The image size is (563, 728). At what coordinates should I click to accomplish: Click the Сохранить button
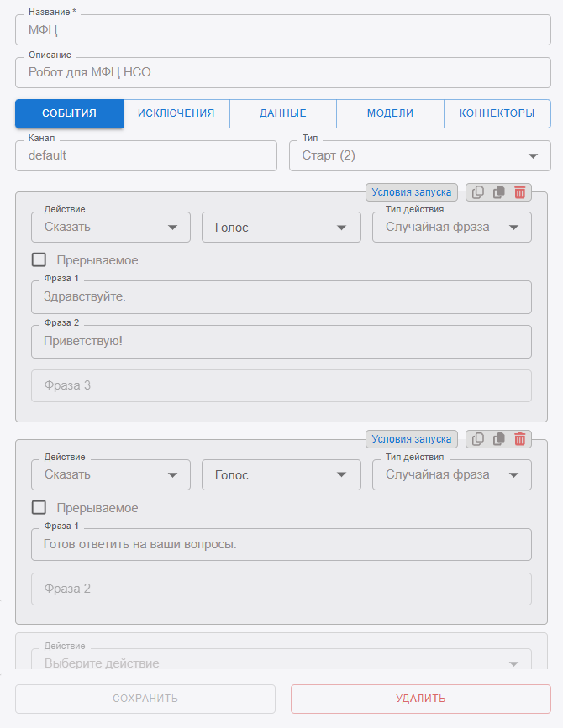[x=145, y=699]
